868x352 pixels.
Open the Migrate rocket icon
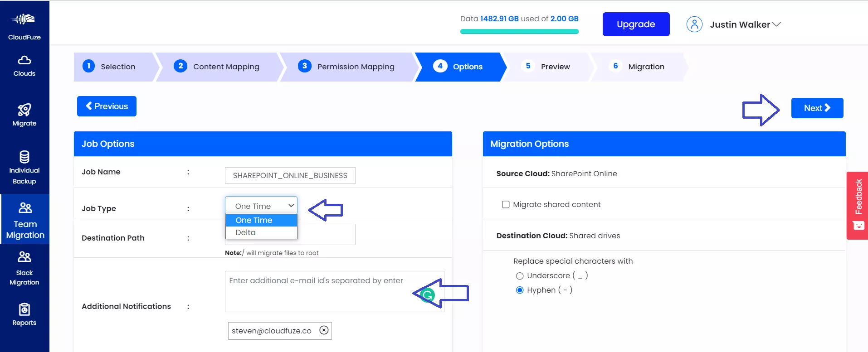pos(24,110)
